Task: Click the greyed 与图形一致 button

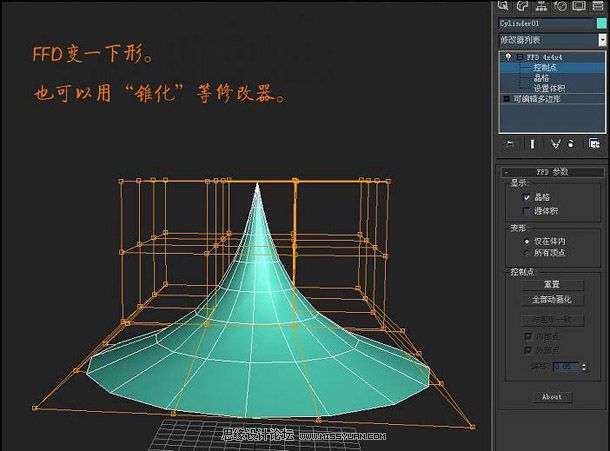Action: point(552,320)
